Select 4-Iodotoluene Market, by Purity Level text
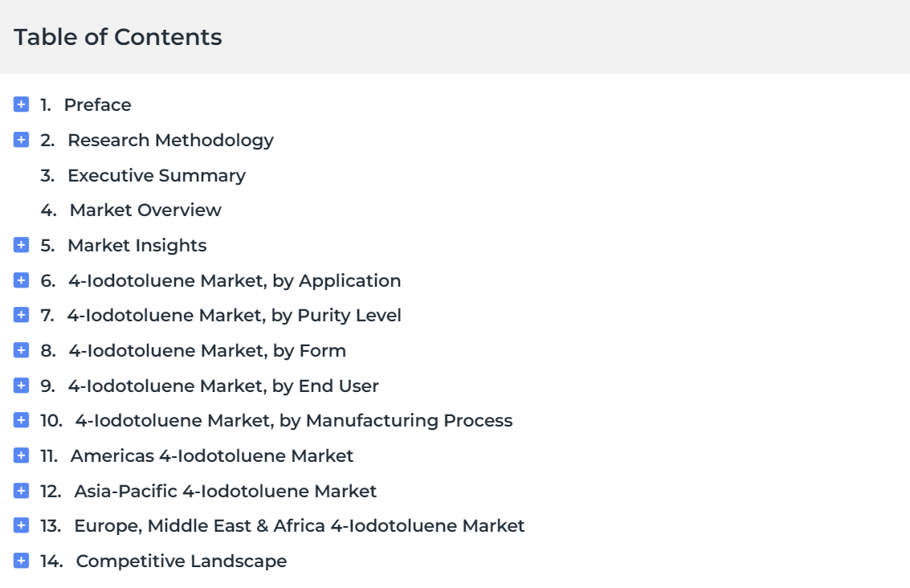This screenshot has height=588, width=910. coord(234,315)
